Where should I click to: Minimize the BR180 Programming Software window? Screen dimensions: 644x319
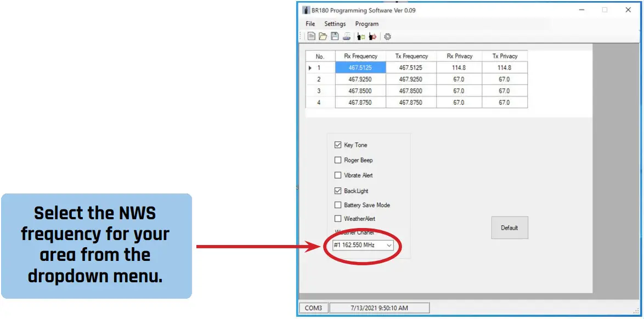581,10
